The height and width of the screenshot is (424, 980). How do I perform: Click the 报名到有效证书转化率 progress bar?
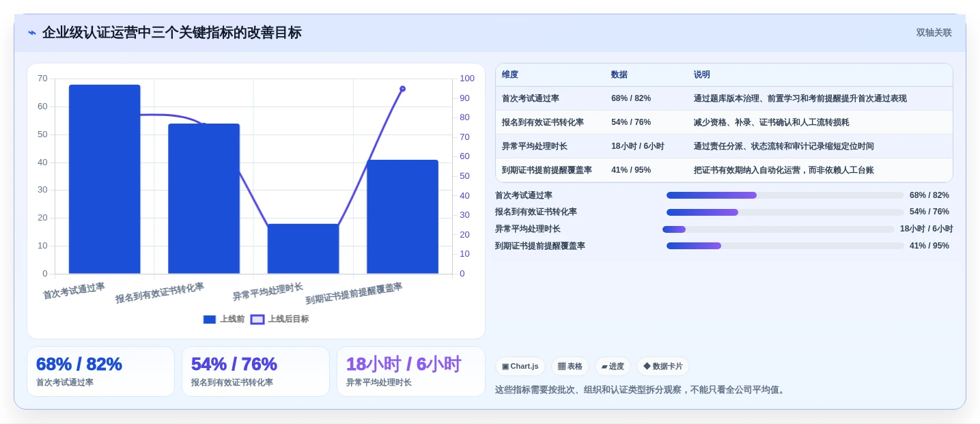785,212
